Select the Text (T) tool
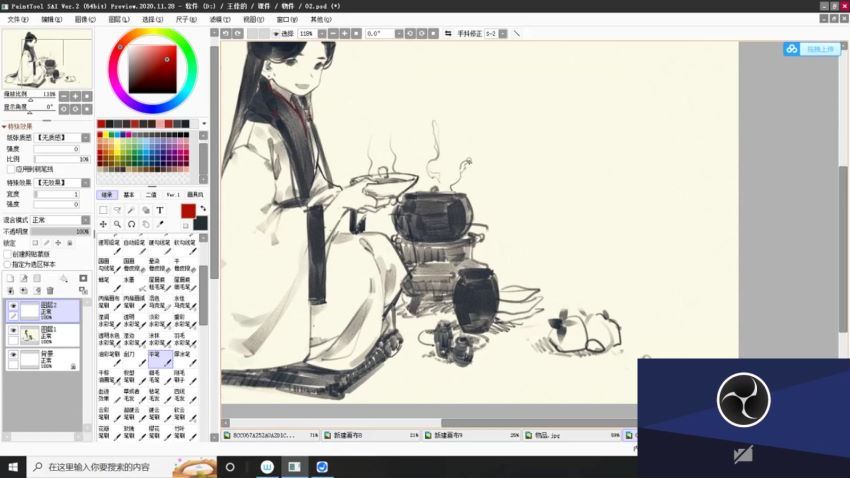This screenshot has height=478, width=850. 160,210
